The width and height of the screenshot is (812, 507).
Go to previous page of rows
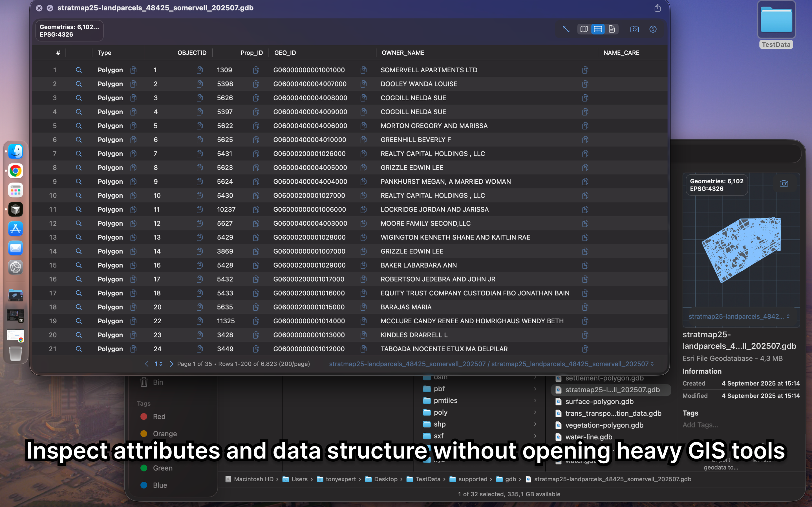(x=147, y=364)
